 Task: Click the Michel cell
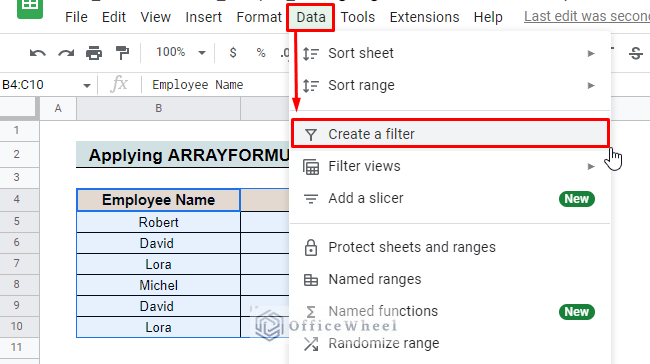(158, 285)
